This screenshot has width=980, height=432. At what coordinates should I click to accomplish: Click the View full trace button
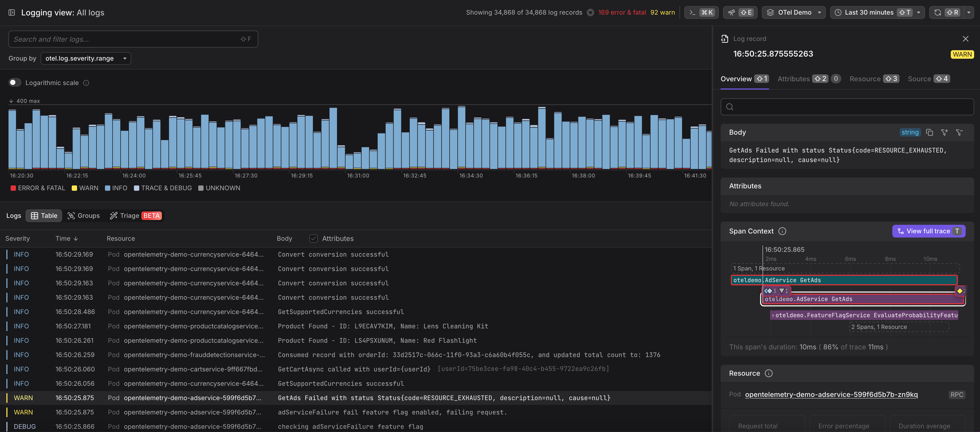(x=928, y=231)
